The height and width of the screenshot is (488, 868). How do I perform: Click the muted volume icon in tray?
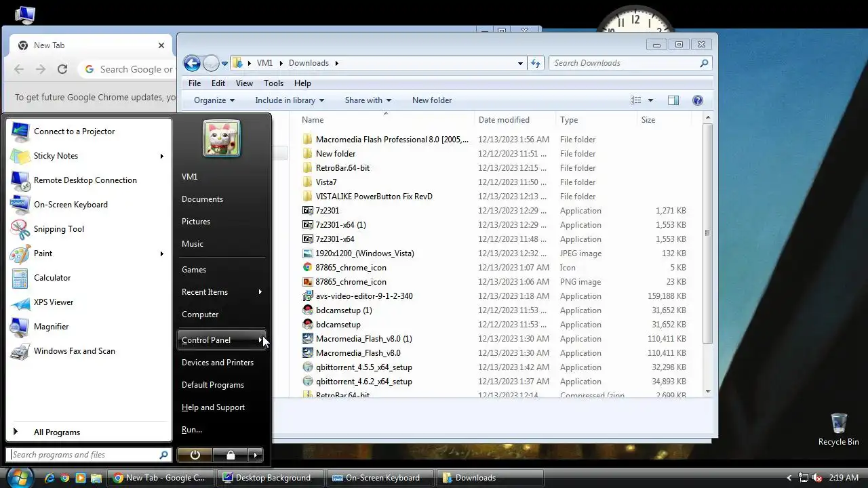click(818, 478)
